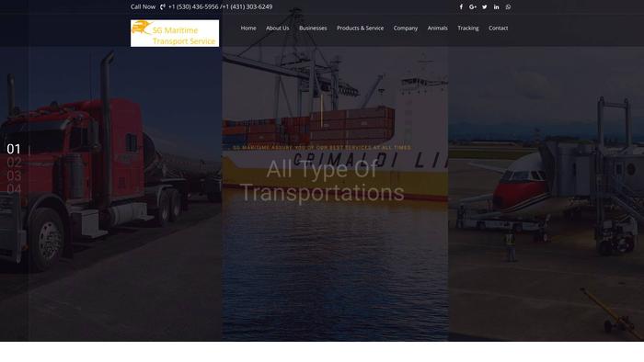The height and width of the screenshot is (362, 644).
Task: Open the Businesses menu item
Action: tap(313, 28)
